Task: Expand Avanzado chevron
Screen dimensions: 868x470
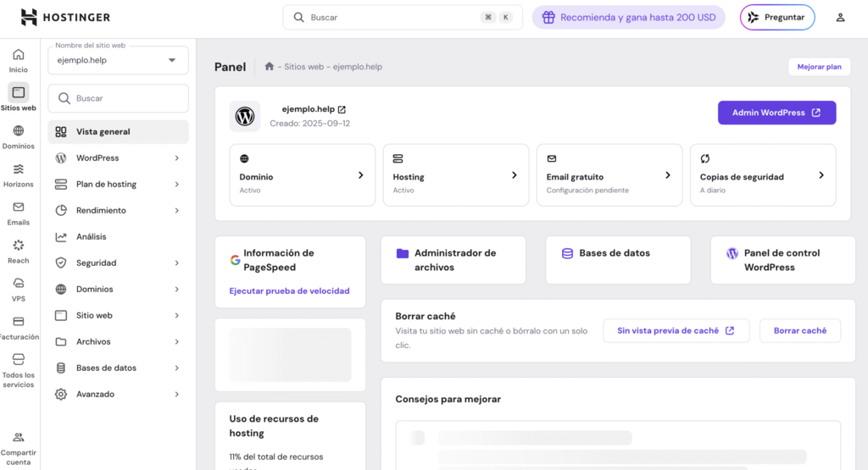Action: (177, 395)
